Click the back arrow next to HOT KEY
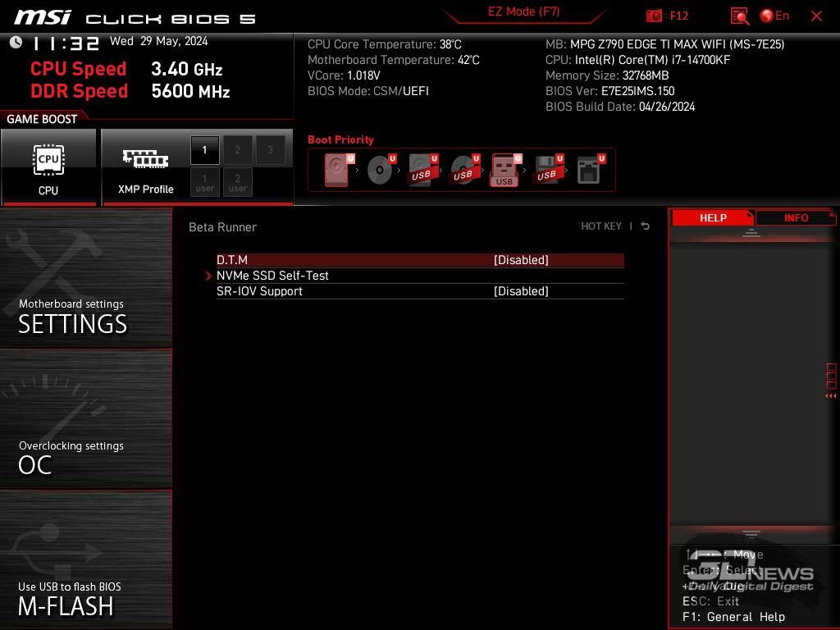This screenshot has height=630, width=840. pos(646,226)
